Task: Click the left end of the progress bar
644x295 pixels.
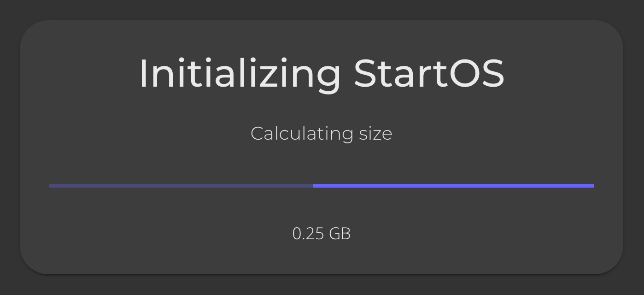Action: point(51,186)
